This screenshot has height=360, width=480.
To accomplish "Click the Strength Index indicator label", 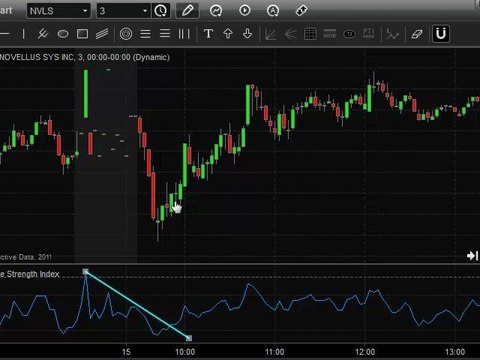I will [30, 274].
